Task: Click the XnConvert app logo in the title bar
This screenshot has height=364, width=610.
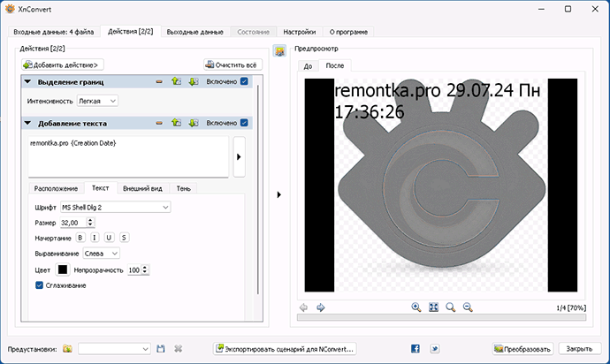Action: (10, 9)
